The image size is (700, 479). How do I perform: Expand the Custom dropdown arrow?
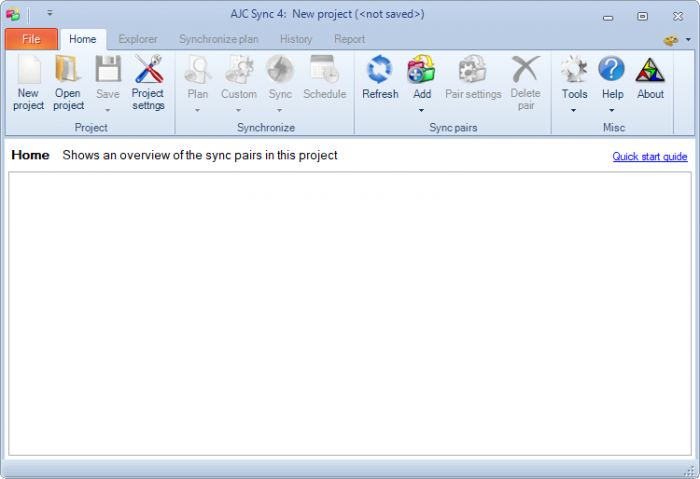tap(238, 110)
